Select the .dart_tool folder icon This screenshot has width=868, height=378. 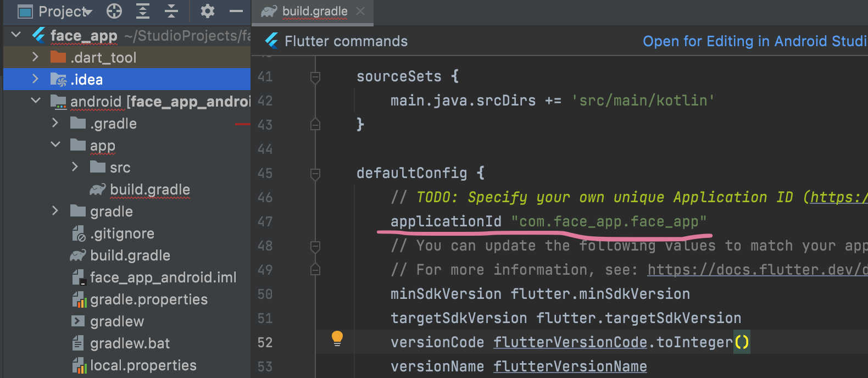(x=58, y=57)
